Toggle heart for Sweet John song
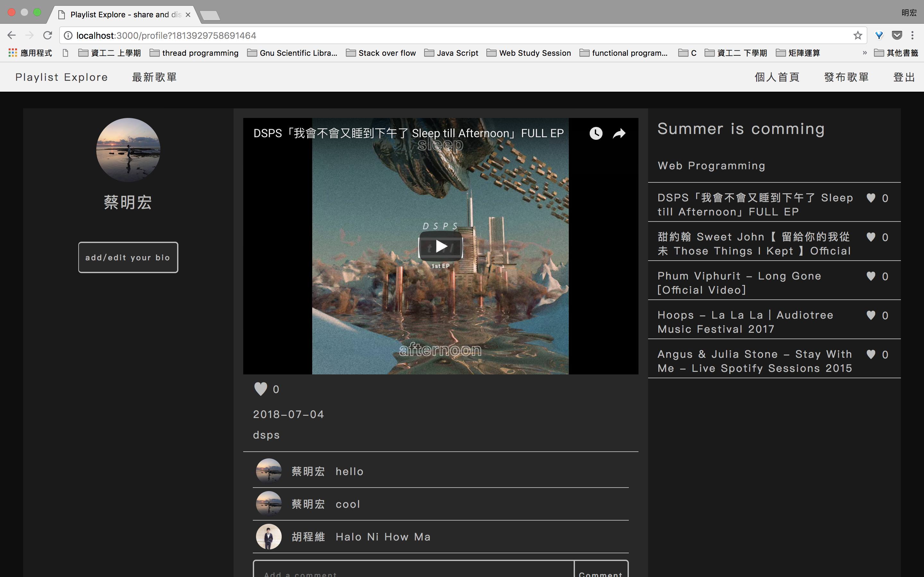 tap(871, 237)
